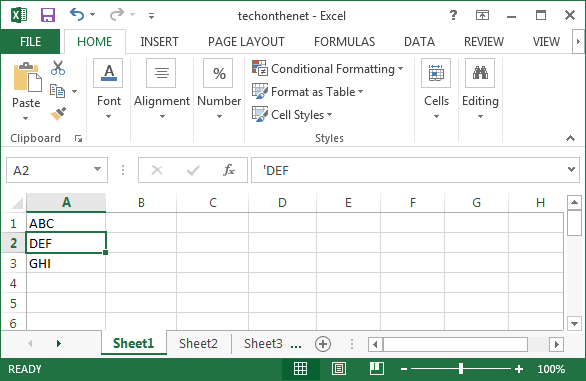Click the Insert Function fx icon
This screenshot has height=381, width=586.
229,170
